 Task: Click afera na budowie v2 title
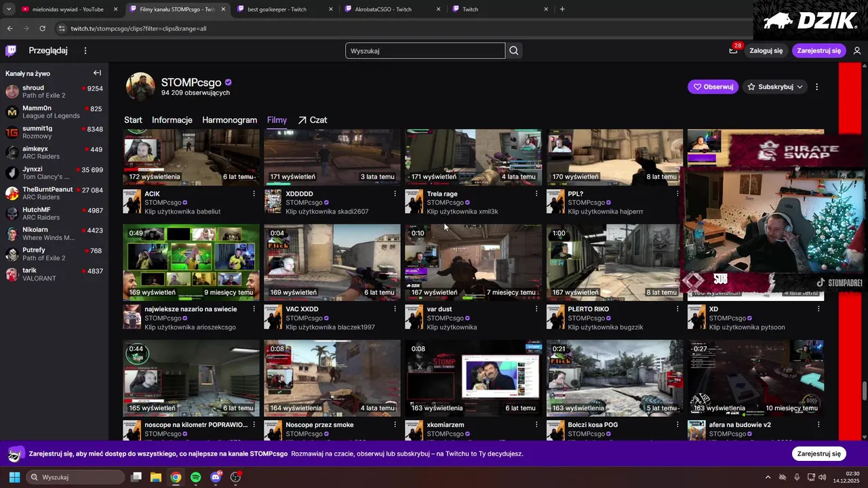740,425
